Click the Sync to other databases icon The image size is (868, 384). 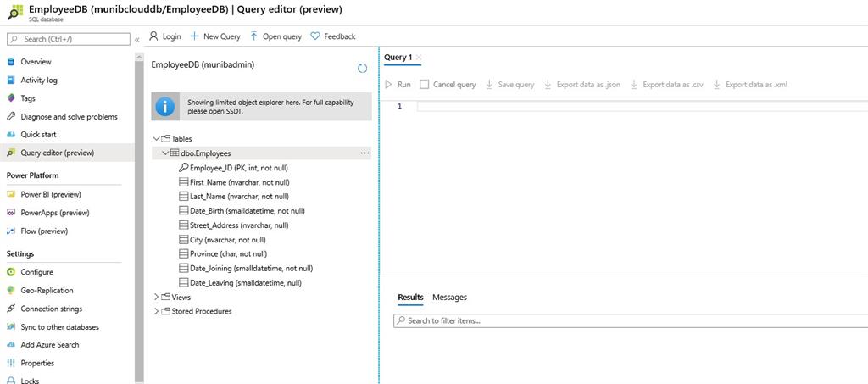pos(10,327)
